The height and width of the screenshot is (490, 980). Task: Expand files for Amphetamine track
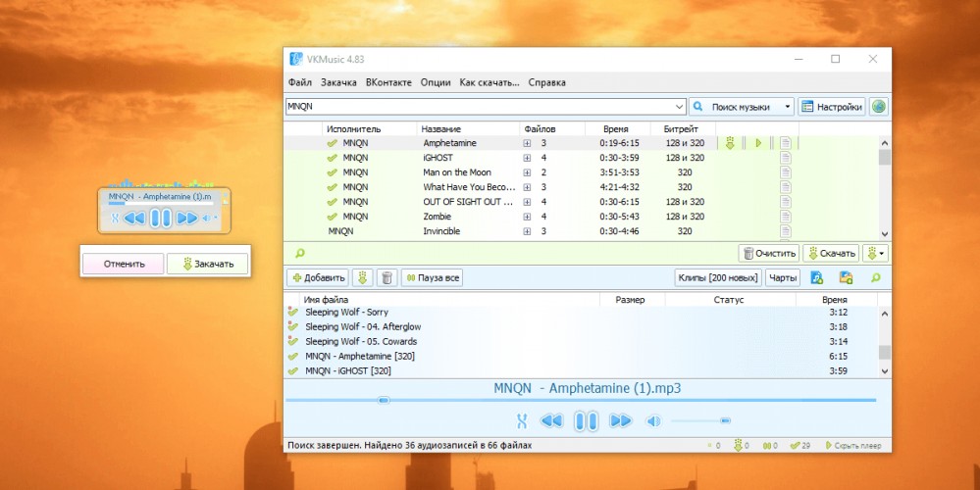pos(527,143)
